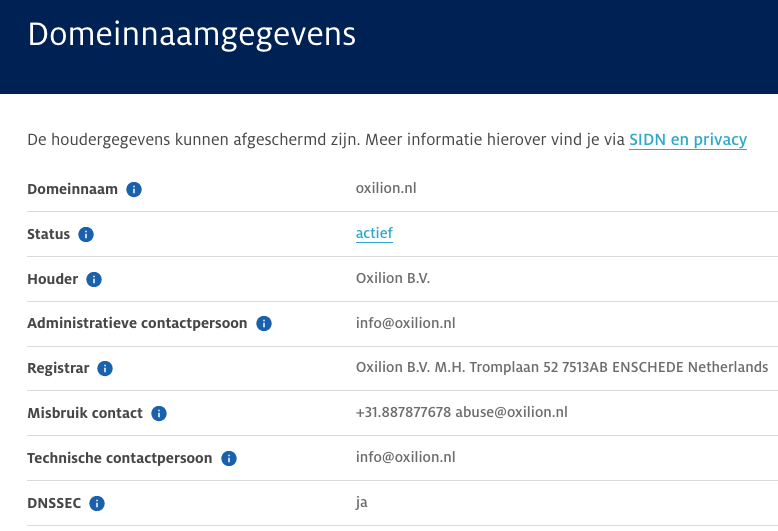The image size is (778, 531).
Task: Click the Registrar row label
Action: [58, 368]
